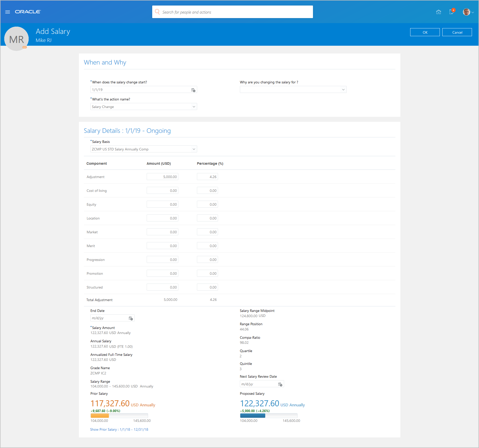Click the Market amount field
This screenshot has width=479, height=448.
[x=163, y=232]
